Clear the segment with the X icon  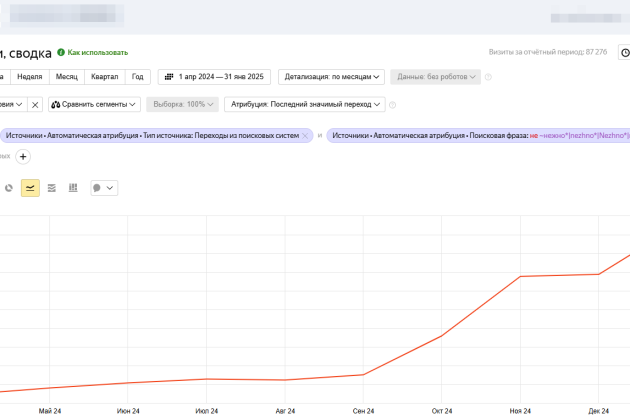point(34,104)
